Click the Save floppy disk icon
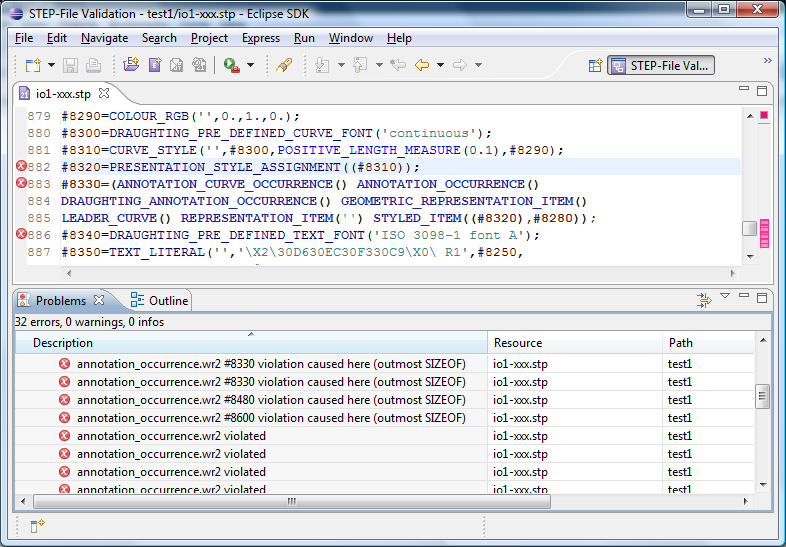 (x=70, y=65)
